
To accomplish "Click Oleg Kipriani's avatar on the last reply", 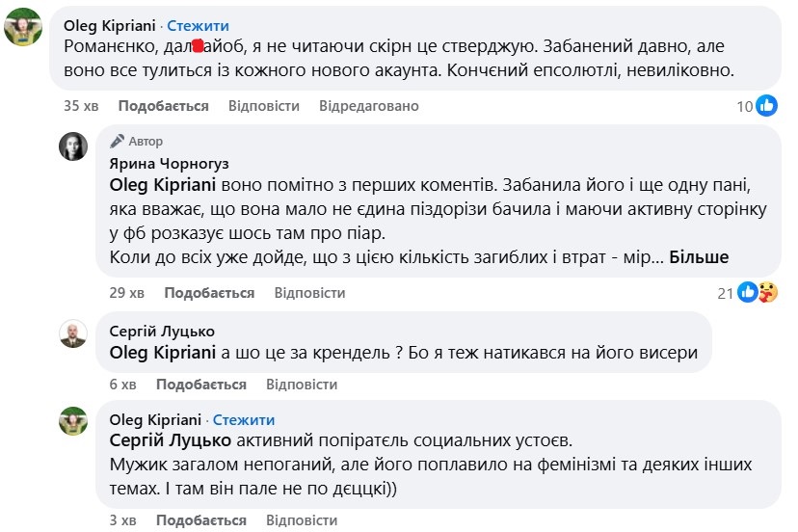I will 74,421.
